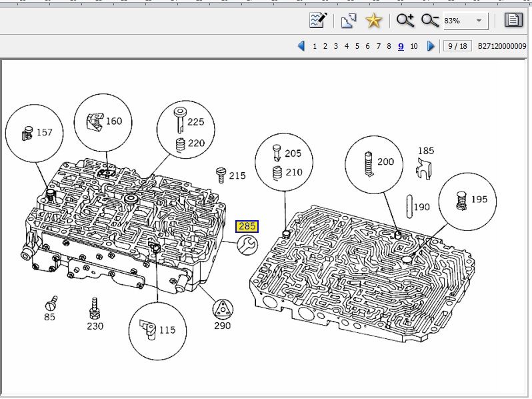Select part callout 200
The width and height of the screenshot is (532, 399).
pyautogui.click(x=386, y=161)
